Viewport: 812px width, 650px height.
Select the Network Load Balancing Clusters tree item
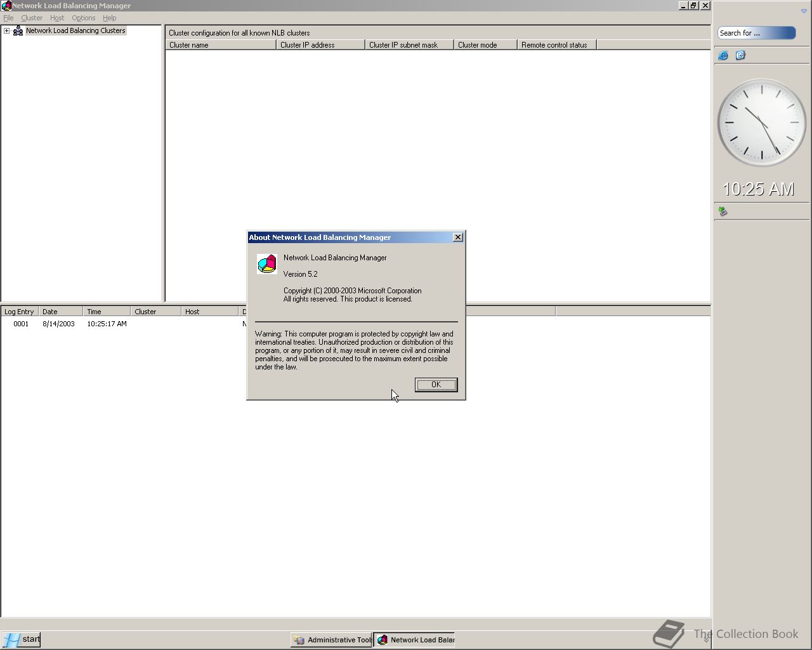point(75,30)
